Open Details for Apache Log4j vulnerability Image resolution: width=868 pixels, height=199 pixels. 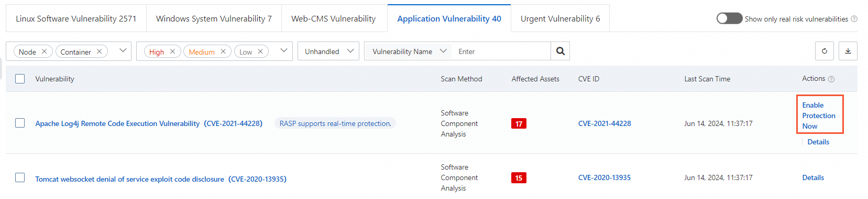coord(818,142)
